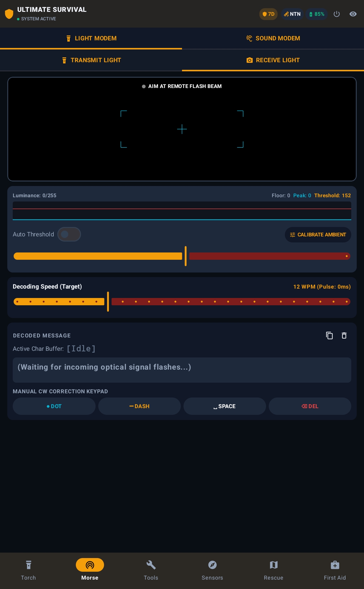The image size is (364, 589).
Task: Insert a SPACE via correction keypad
Action: [225, 406]
